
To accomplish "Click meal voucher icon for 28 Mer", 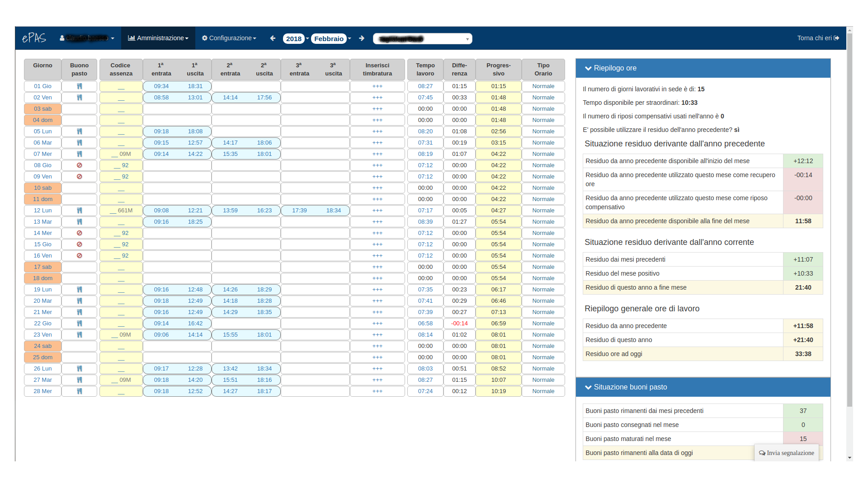I will (79, 391).
